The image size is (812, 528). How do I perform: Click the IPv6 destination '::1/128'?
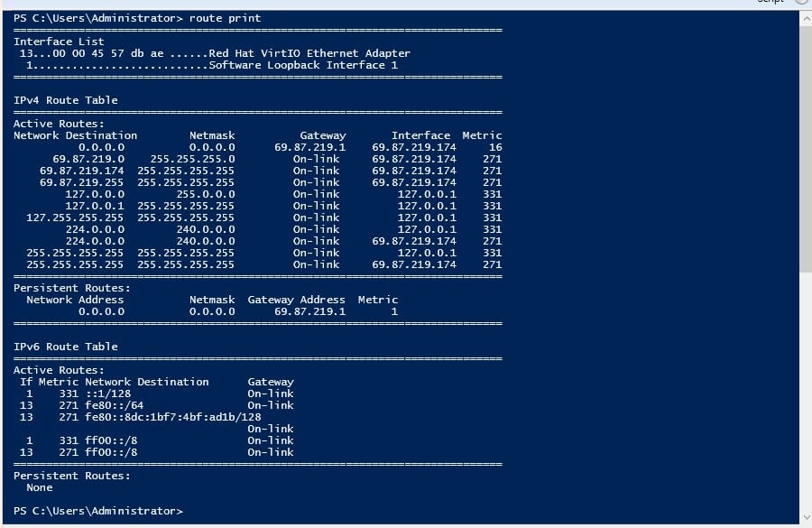coord(107,394)
